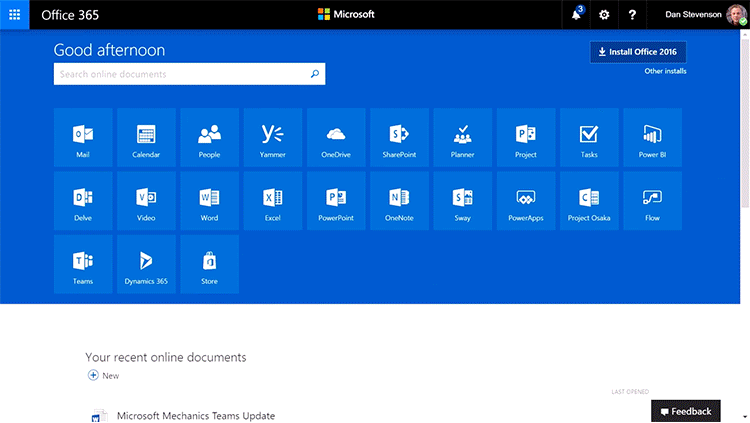750x423 pixels.
Task: Launch the Dynamics 365 tile
Action: (x=146, y=264)
